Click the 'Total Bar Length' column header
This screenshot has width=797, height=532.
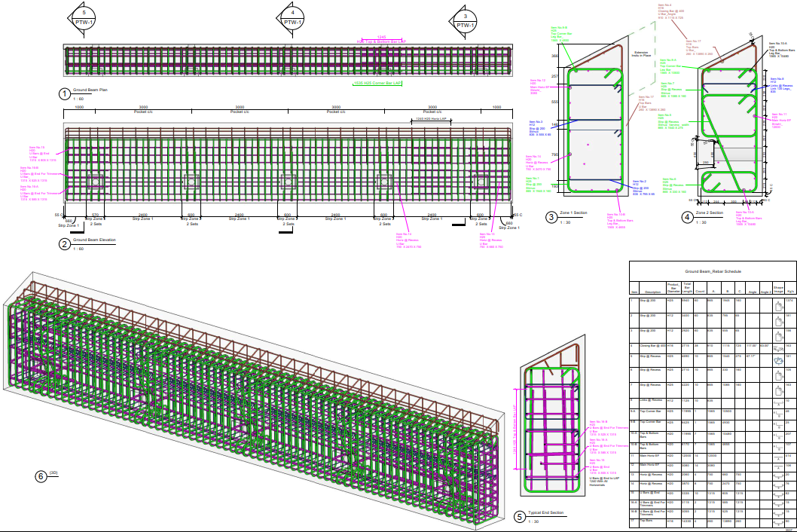pos(687,287)
